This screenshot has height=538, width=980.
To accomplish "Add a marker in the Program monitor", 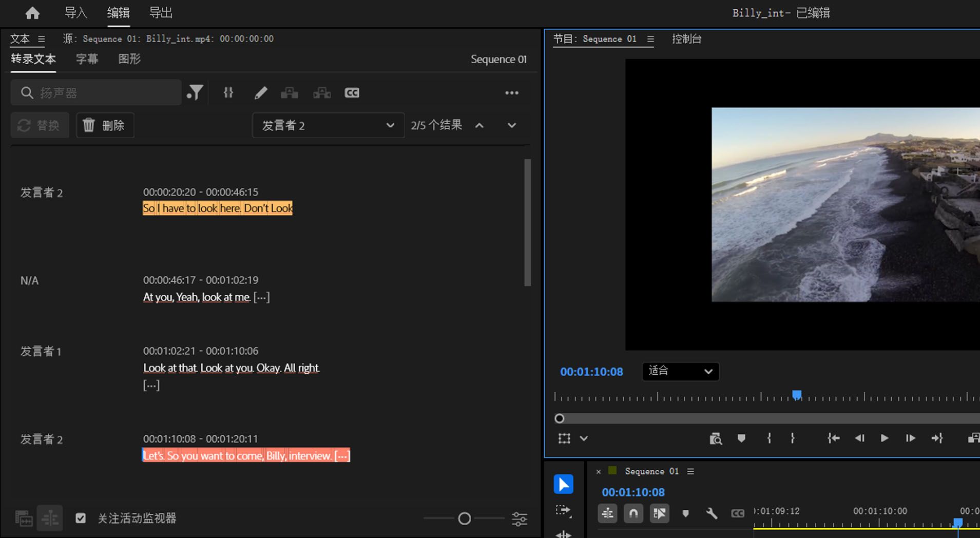I will tap(742, 438).
